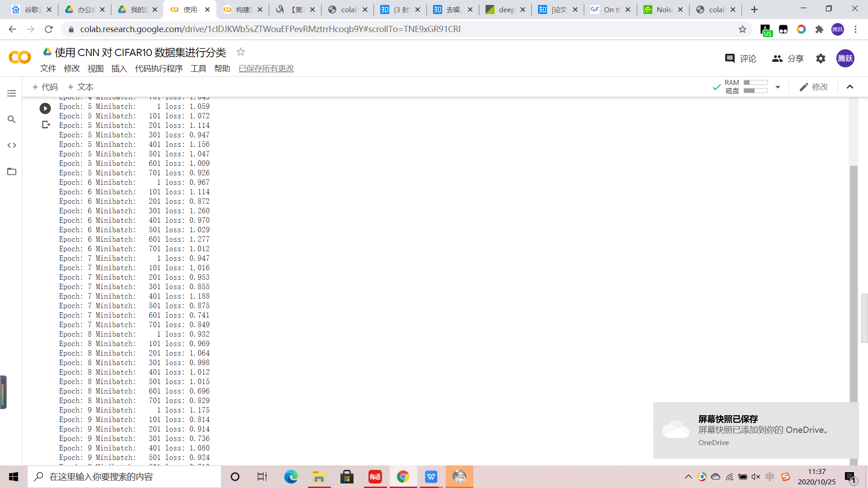The width and height of the screenshot is (868, 488).
Task: Click the clear output icon beside cell
Action: pos(46,125)
